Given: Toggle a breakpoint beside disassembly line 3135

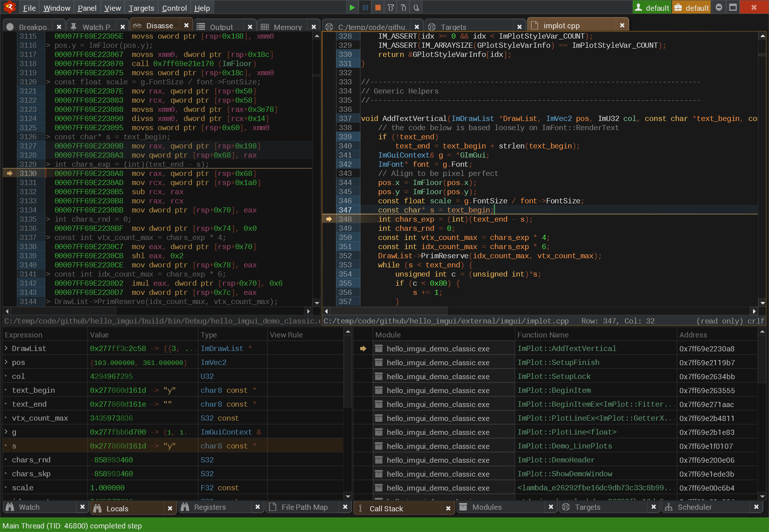Looking at the screenshot, I should (x=9, y=219).
